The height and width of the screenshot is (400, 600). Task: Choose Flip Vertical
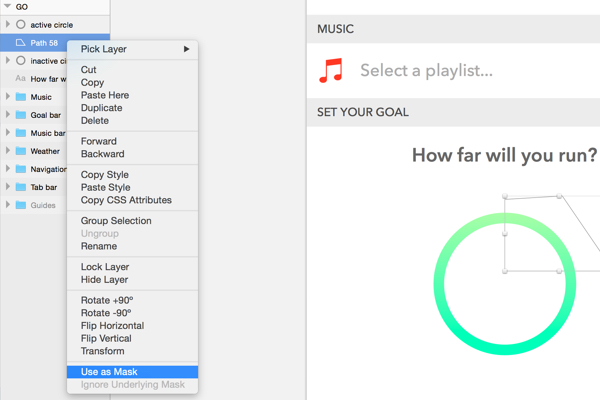[x=132, y=338]
